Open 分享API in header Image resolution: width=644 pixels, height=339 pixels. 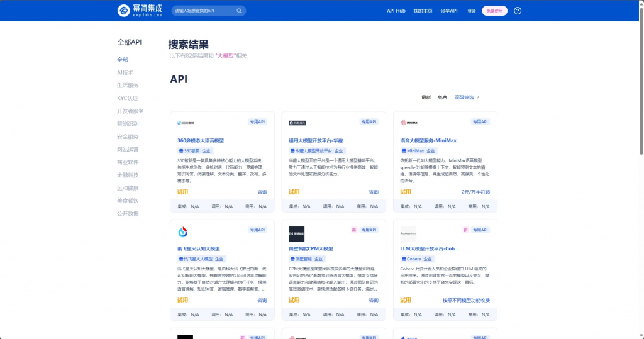pyautogui.click(x=449, y=11)
